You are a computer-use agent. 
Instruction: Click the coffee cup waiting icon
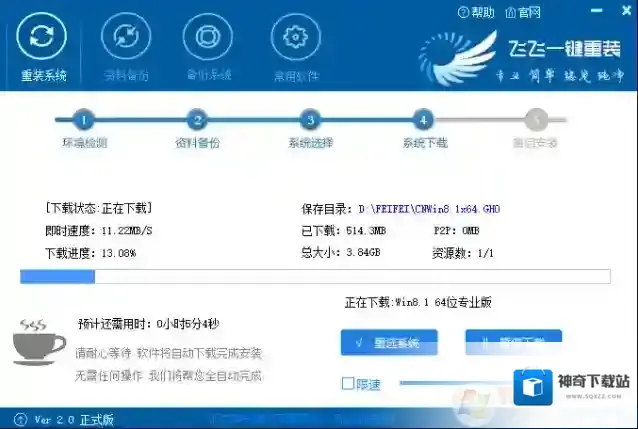[38, 341]
